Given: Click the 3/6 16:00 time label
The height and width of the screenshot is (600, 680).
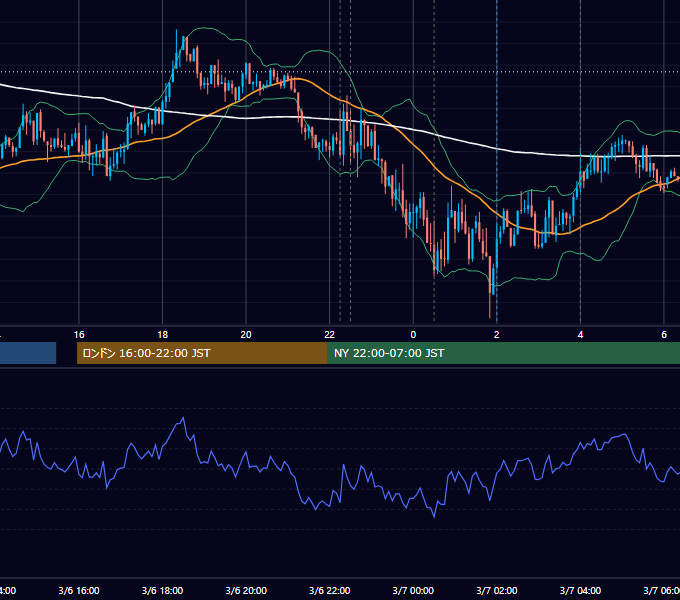Looking at the screenshot, I should [x=79, y=590].
